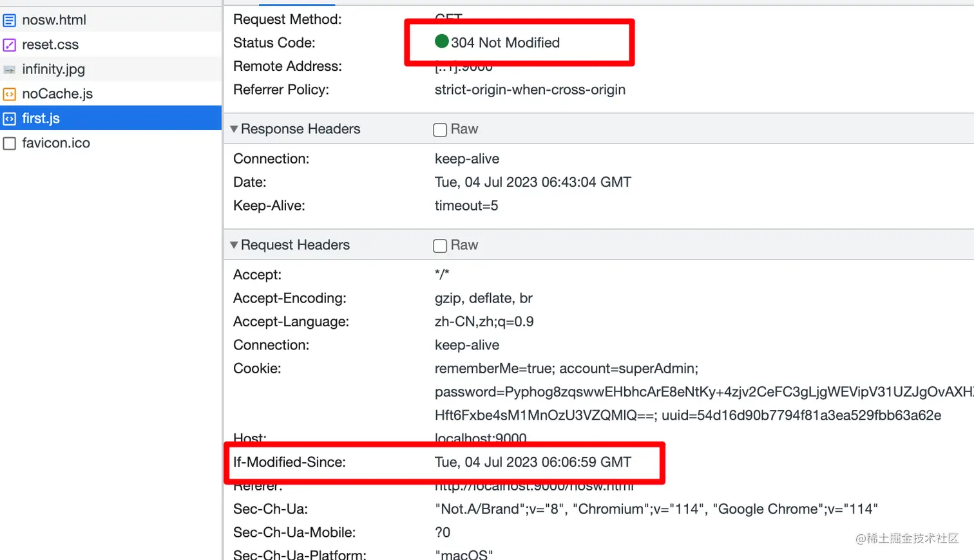This screenshot has height=560, width=974.
Task: Click the "macOS" platform value
Action: pyautogui.click(x=464, y=554)
